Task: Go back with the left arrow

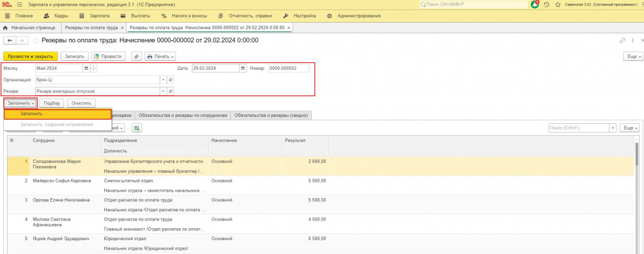Action: tap(9, 41)
